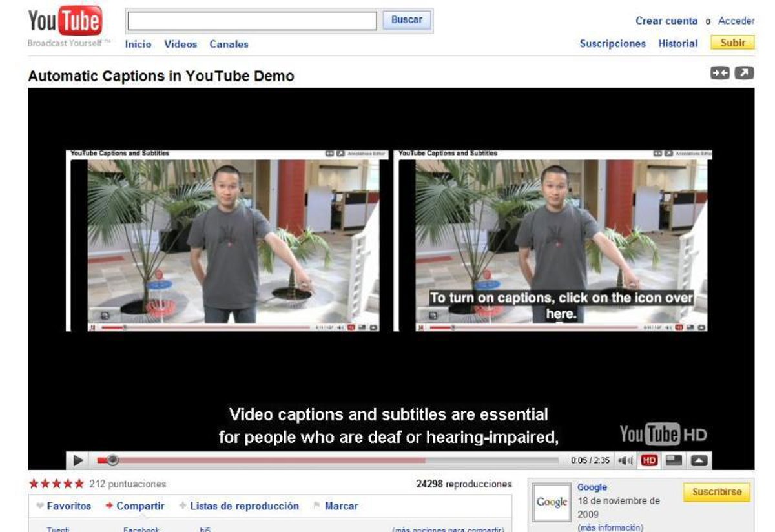The image size is (775, 532).
Task: Click the pop-out video icon above player
Action: pos(745,73)
